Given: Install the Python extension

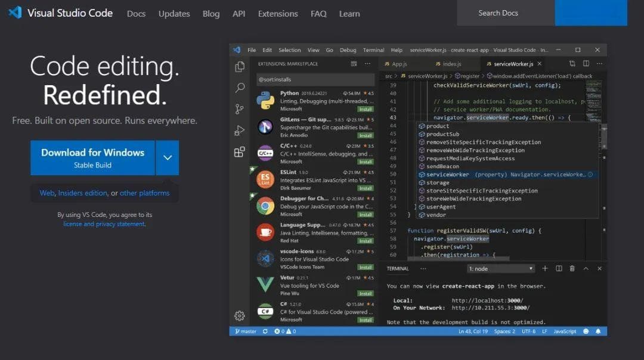Looking at the screenshot, I should point(365,109).
